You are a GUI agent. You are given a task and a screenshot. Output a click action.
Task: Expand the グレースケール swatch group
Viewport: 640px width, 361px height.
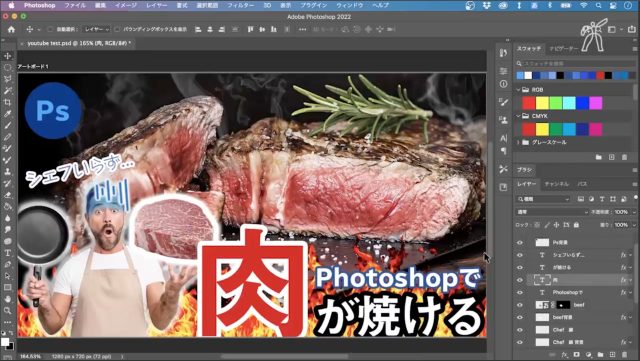[518, 143]
